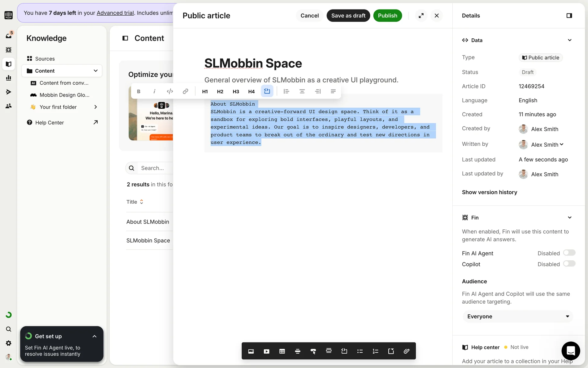The width and height of the screenshot is (588, 368).
Task: Attach a file using paperclip icon
Action: pyautogui.click(x=406, y=351)
